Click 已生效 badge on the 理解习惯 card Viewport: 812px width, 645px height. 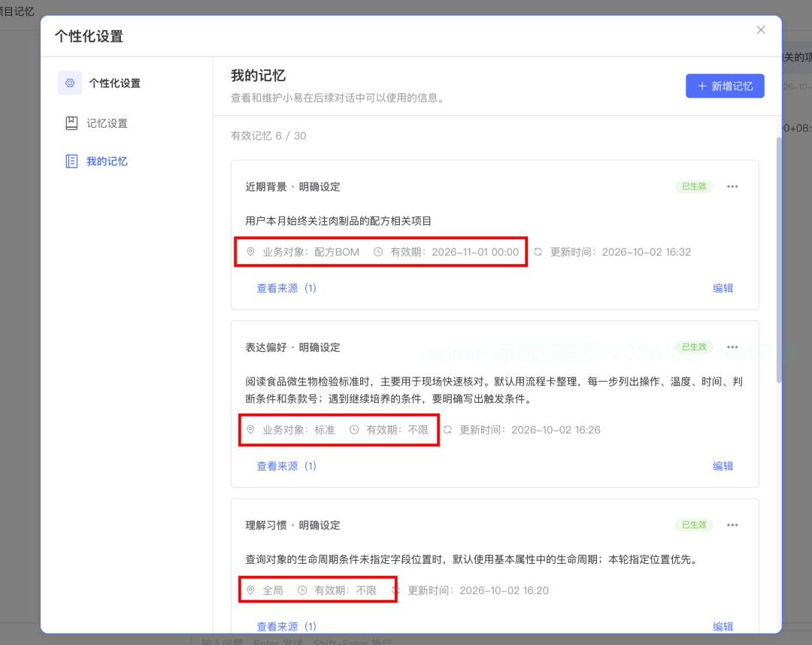(694, 525)
